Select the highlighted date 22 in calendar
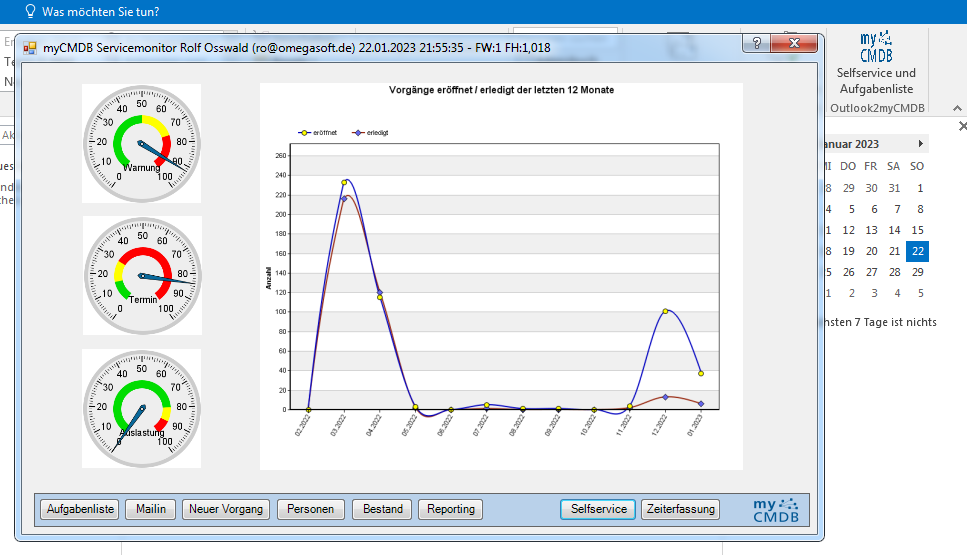The height and width of the screenshot is (555, 967). [x=917, y=251]
